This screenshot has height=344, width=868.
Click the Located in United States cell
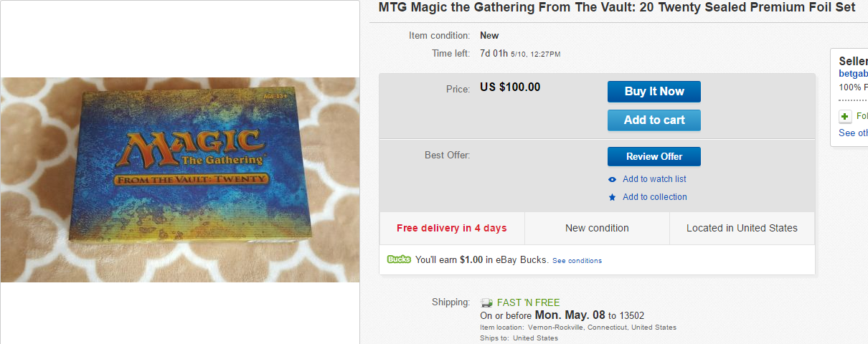742,228
